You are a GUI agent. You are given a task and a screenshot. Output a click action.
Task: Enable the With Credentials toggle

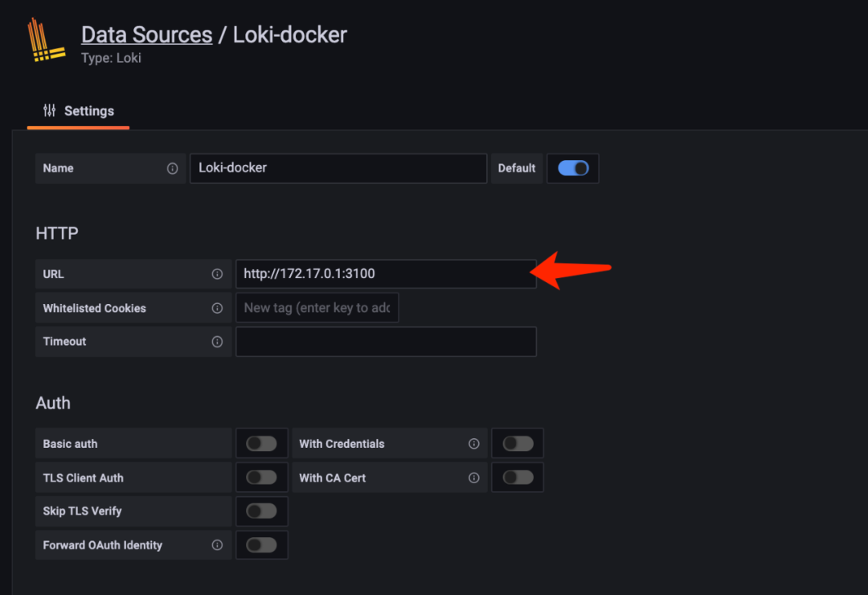pos(518,444)
